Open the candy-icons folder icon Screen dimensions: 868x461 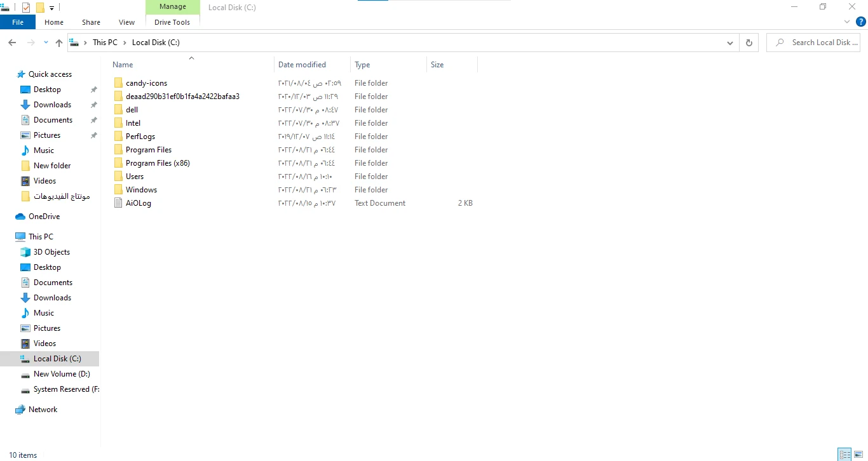pos(118,83)
